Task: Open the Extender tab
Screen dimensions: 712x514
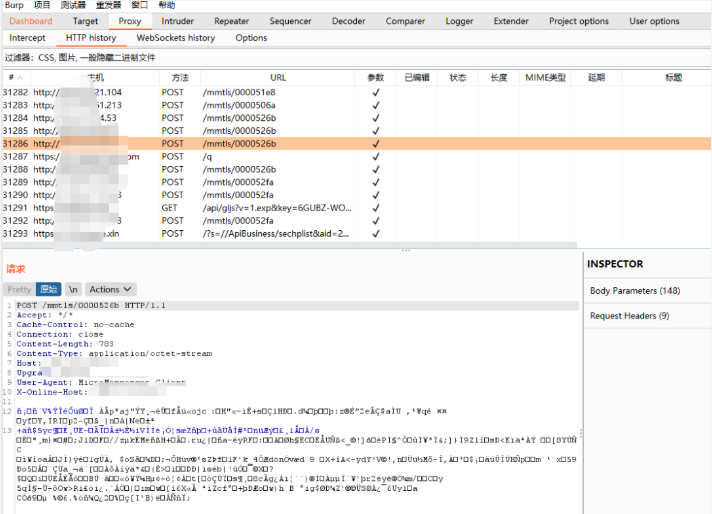Action: (511, 21)
